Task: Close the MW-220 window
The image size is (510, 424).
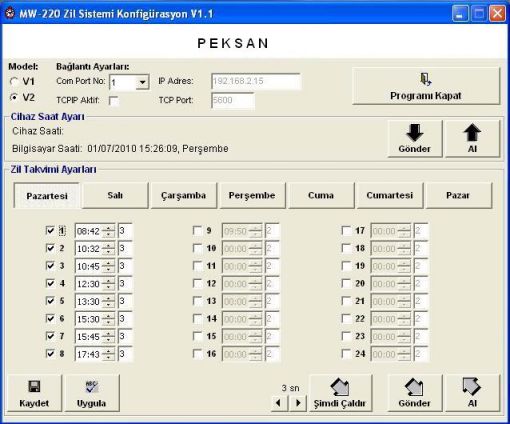Action: (x=497, y=13)
